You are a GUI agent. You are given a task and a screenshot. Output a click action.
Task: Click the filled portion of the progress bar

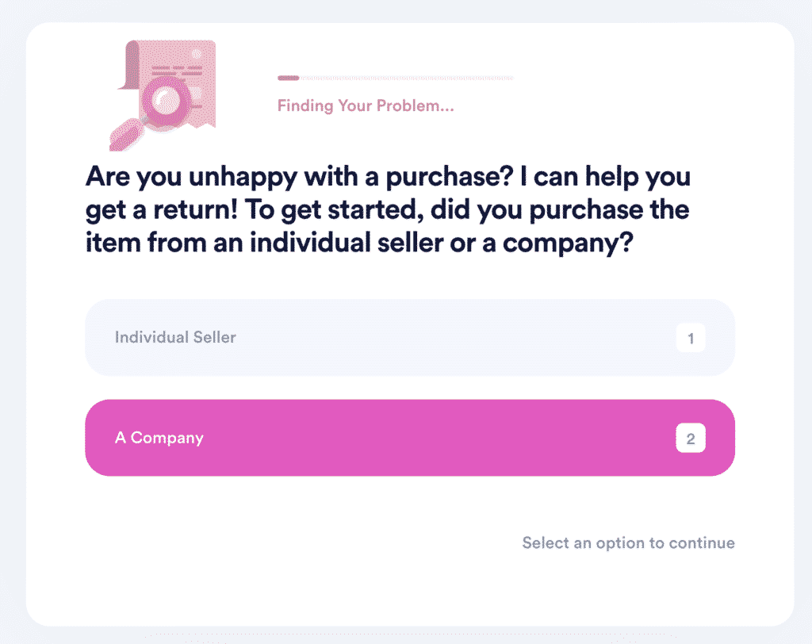287,78
